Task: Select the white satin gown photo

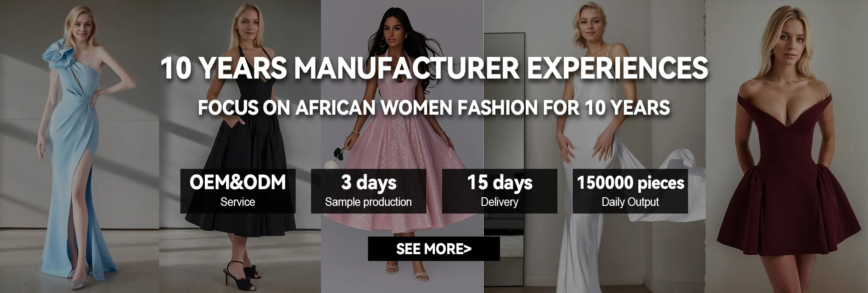Action: (594, 146)
